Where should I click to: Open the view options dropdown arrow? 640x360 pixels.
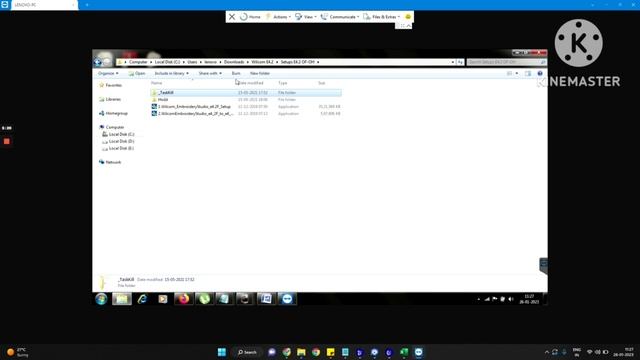tap(517, 73)
